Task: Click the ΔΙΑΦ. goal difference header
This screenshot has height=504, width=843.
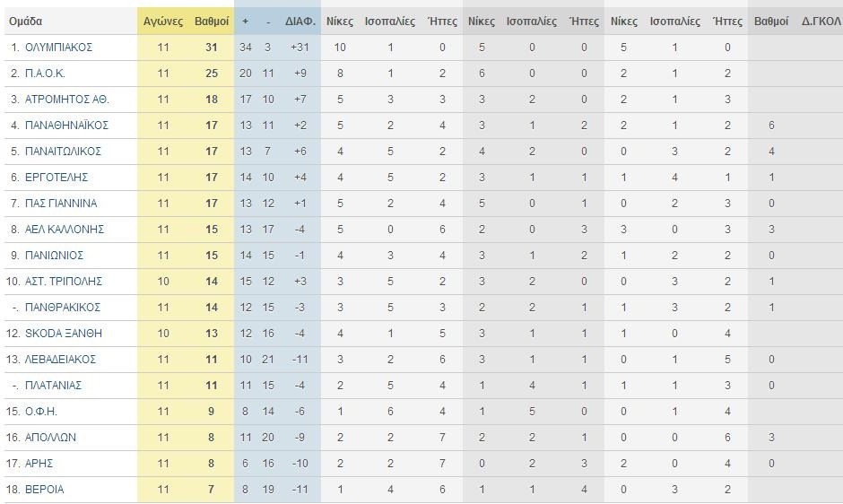Action: click(x=300, y=22)
